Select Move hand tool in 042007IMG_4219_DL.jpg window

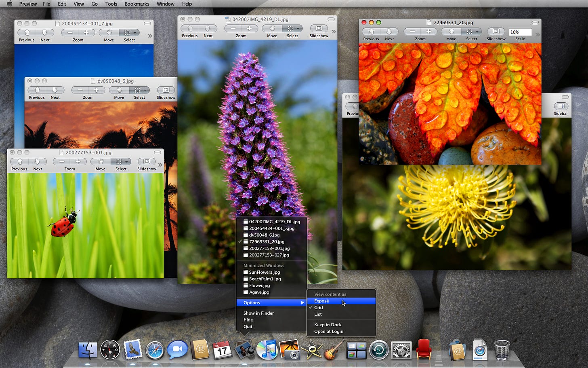272,28
